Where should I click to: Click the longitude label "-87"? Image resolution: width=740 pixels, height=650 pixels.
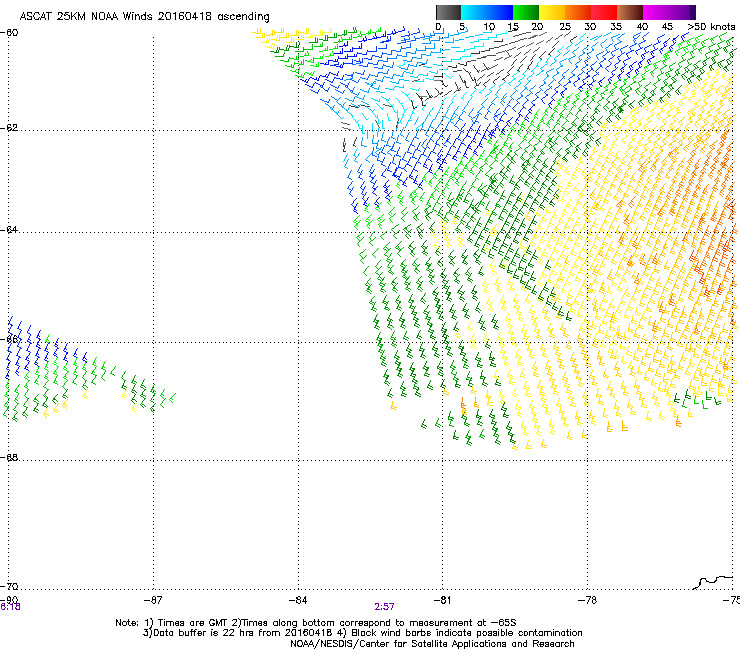[x=153, y=600]
